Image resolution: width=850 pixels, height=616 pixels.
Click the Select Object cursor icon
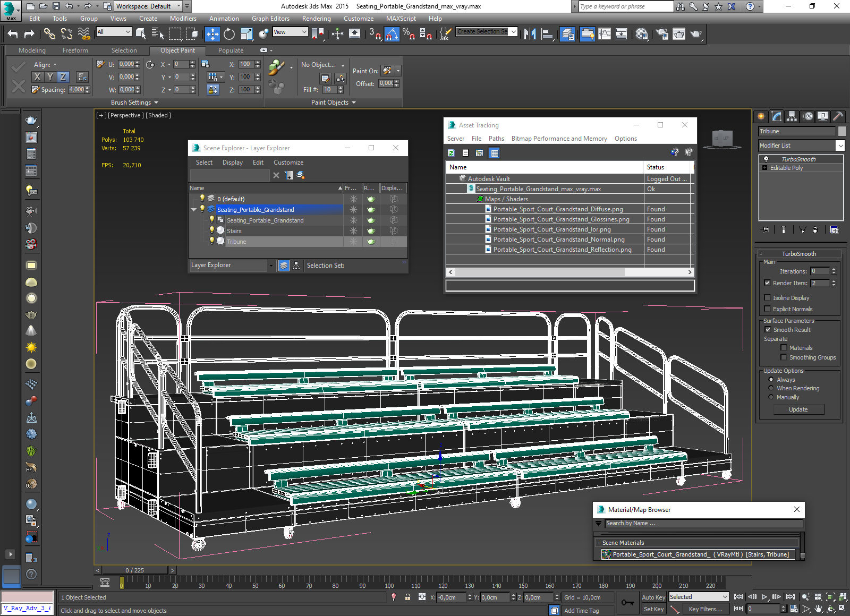coord(141,34)
